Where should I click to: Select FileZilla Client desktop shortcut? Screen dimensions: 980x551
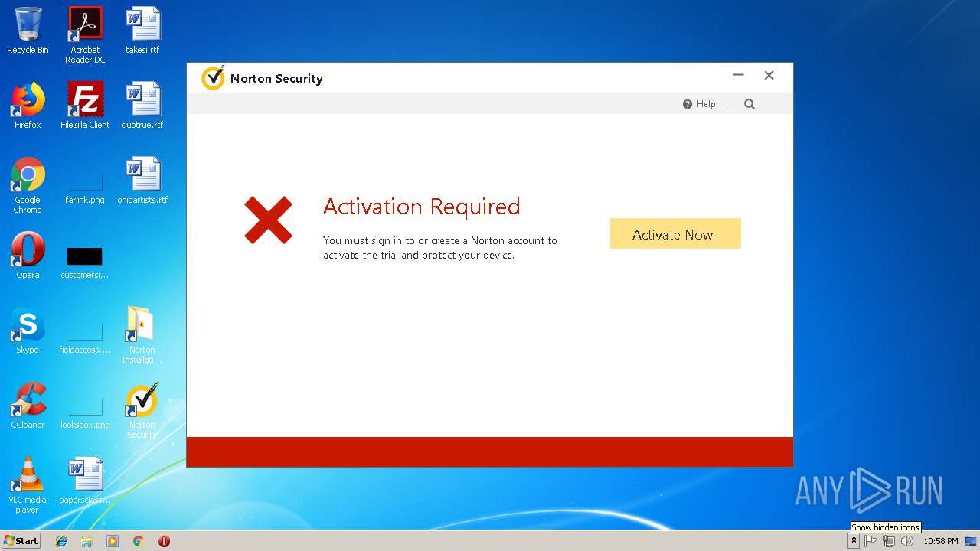click(x=85, y=106)
